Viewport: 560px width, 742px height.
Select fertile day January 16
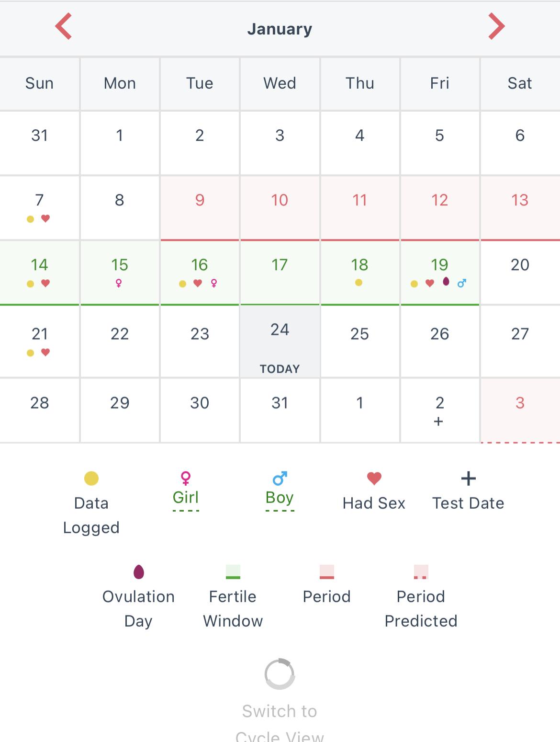(x=200, y=273)
